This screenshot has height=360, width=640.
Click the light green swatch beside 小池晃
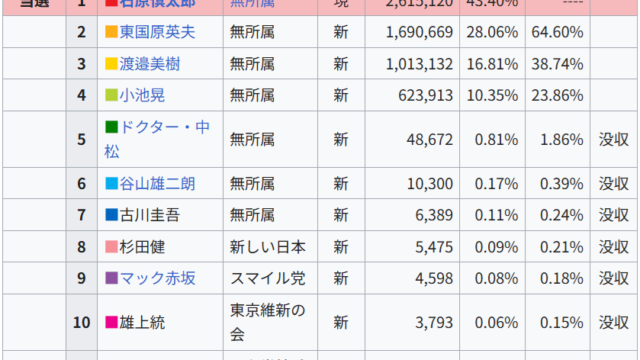coord(111,95)
